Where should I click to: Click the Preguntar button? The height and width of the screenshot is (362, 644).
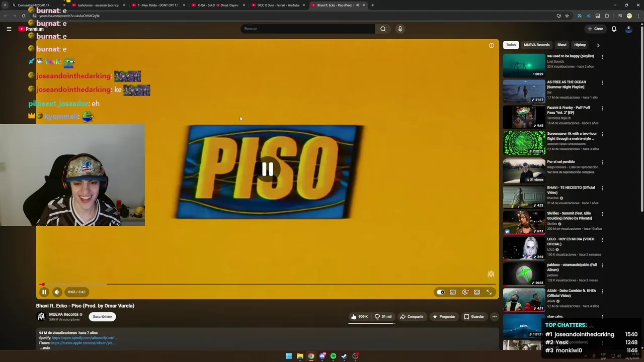tap(443, 317)
